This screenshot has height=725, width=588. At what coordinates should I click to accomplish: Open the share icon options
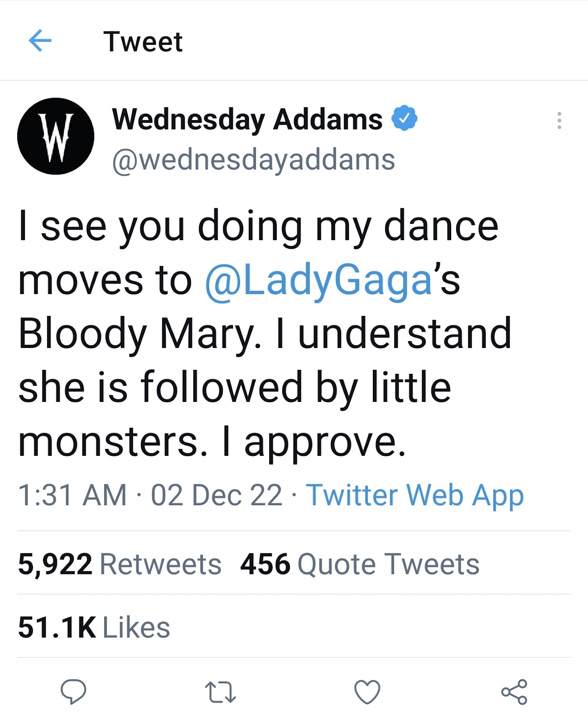point(514,692)
